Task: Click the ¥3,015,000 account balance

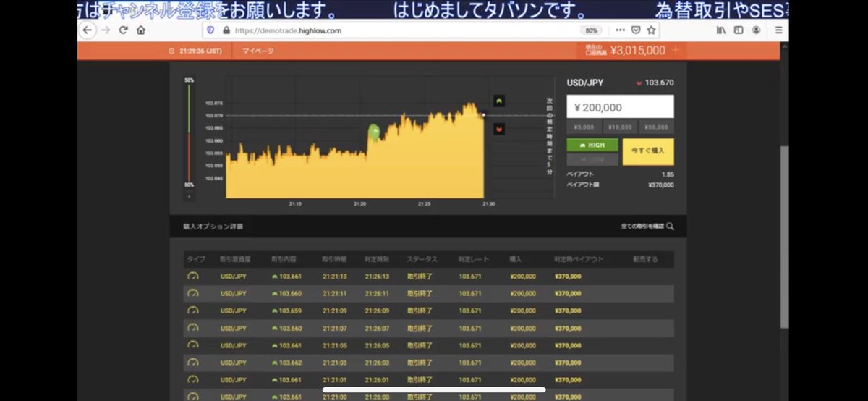Action: pos(638,50)
